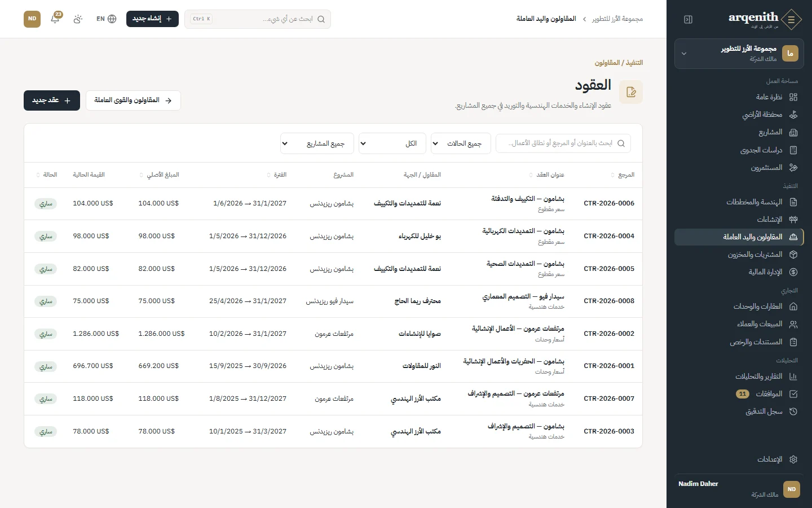
Task: Sort table by المبلغ الأصلي column
Action: click(159, 175)
